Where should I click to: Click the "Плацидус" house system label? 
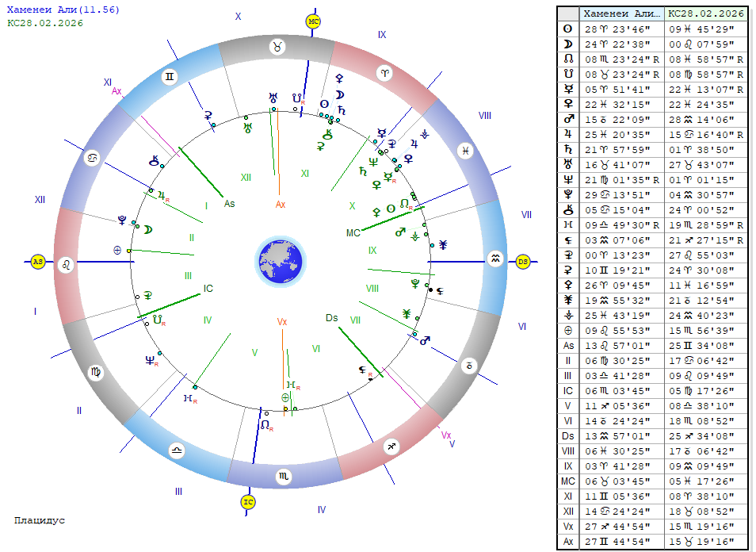40,521
